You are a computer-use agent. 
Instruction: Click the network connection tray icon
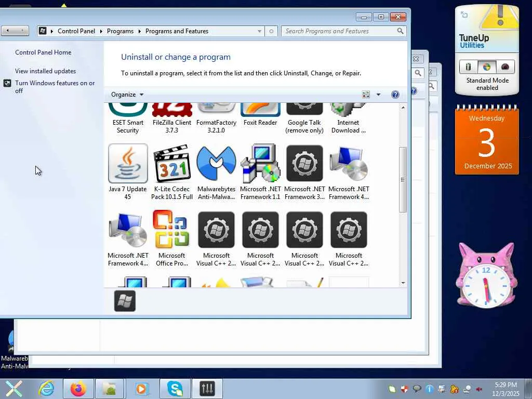(467, 389)
